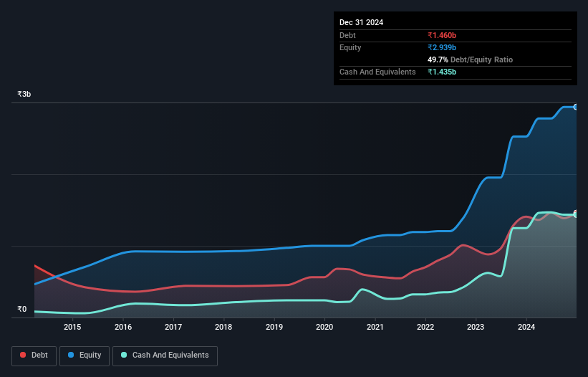Click the Dec 31 2024 tooltip date
The width and height of the screenshot is (588, 377).
(x=361, y=22)
